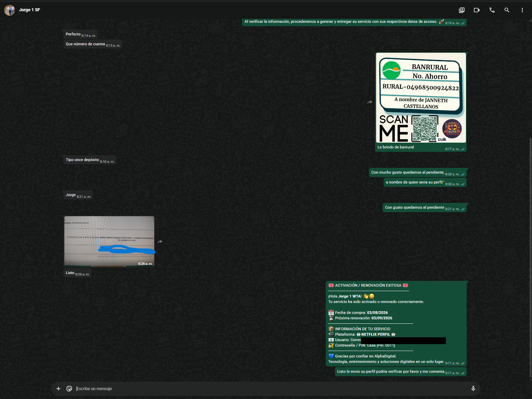Screen dimensions: 532x399
Task: Click the 'Tu servicio ha sido activado' line
Action: 376,302
